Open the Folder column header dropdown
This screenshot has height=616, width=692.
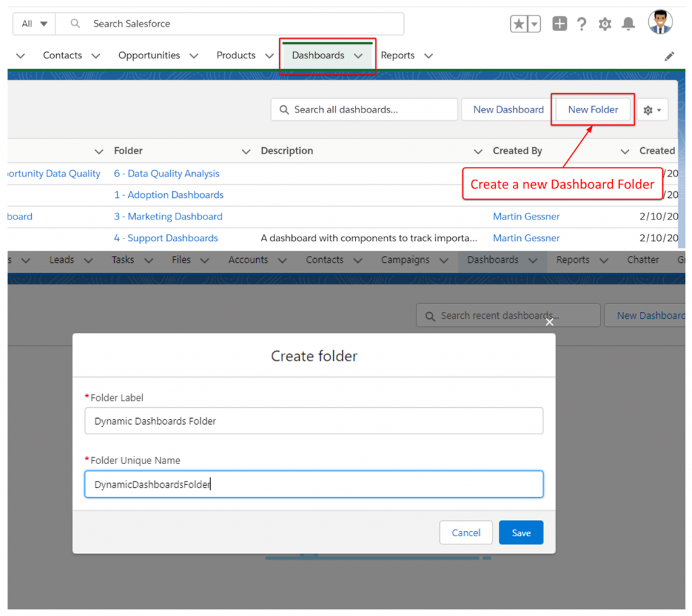[245, 151]
